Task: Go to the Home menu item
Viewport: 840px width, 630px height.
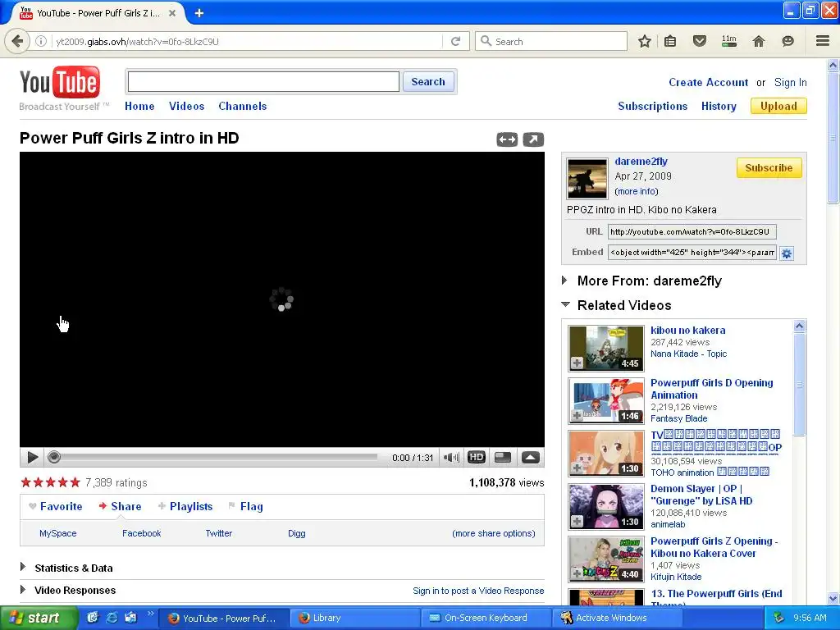Action: pyautogui.click(x=139, y=106)
